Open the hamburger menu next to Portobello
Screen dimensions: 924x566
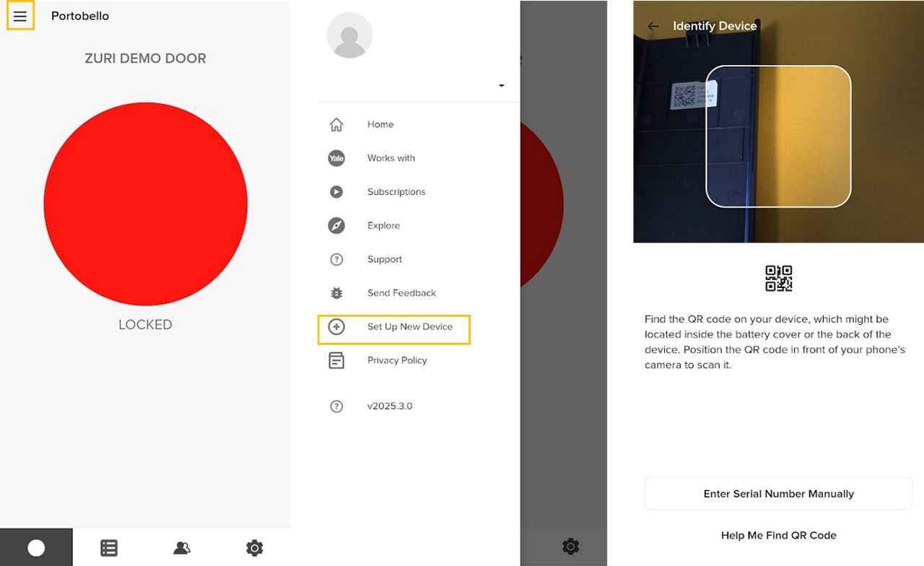coord(20,16)
